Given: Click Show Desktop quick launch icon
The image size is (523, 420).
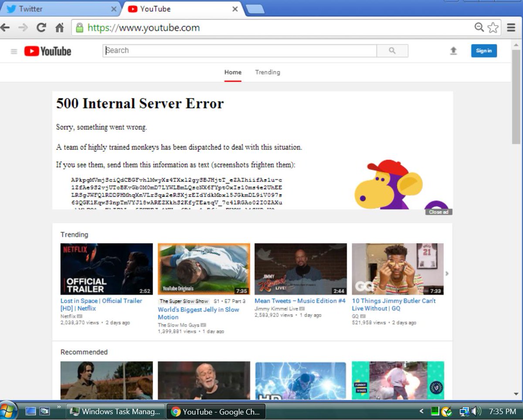Looking at the screenshot, I should 30,411.
